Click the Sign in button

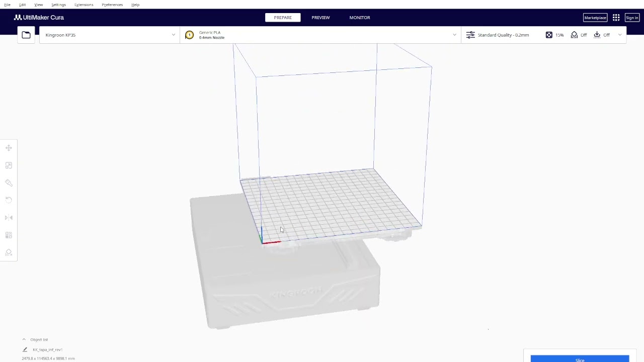click(632, 18)
